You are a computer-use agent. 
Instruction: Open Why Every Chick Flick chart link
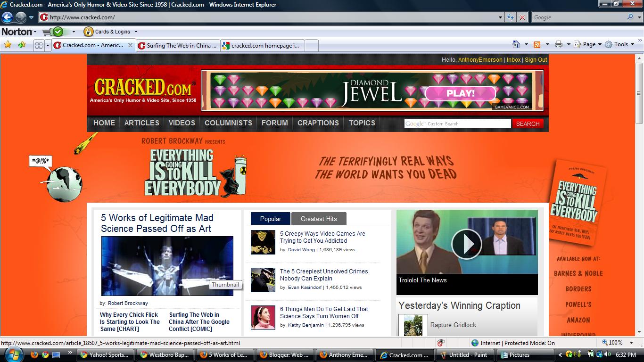130,322
